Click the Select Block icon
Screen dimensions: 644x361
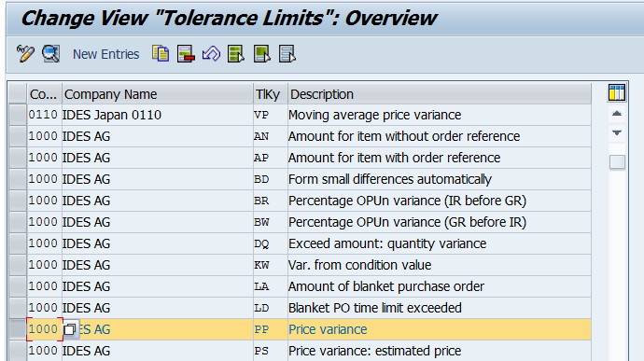261,54
